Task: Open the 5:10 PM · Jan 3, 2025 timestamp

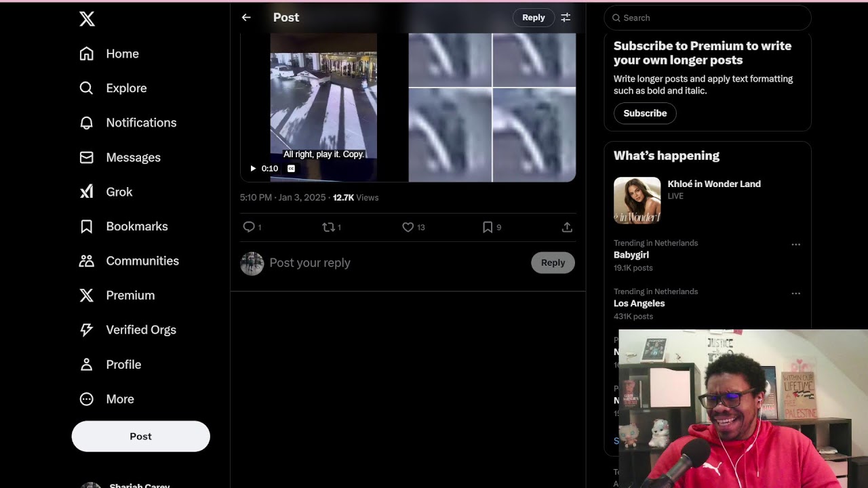Action: pos(283,197)
